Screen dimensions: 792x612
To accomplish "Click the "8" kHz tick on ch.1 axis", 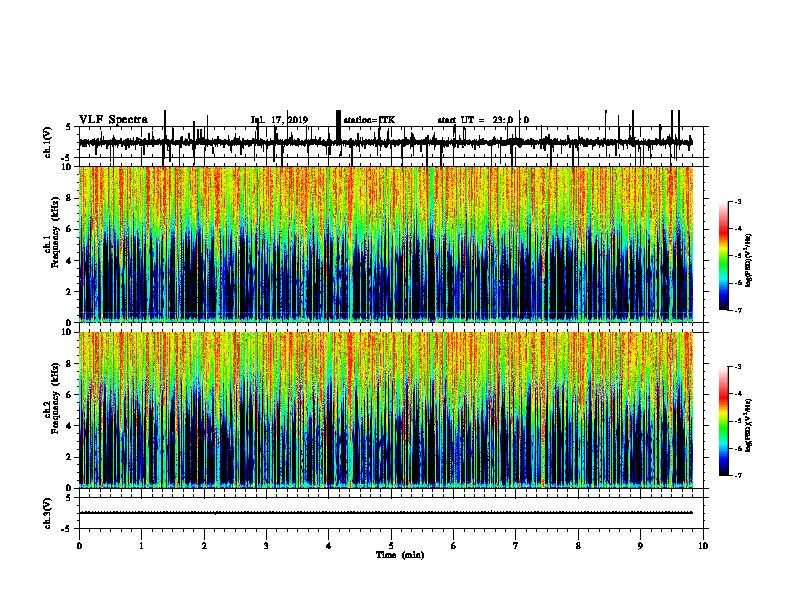I will coord(71,198).
